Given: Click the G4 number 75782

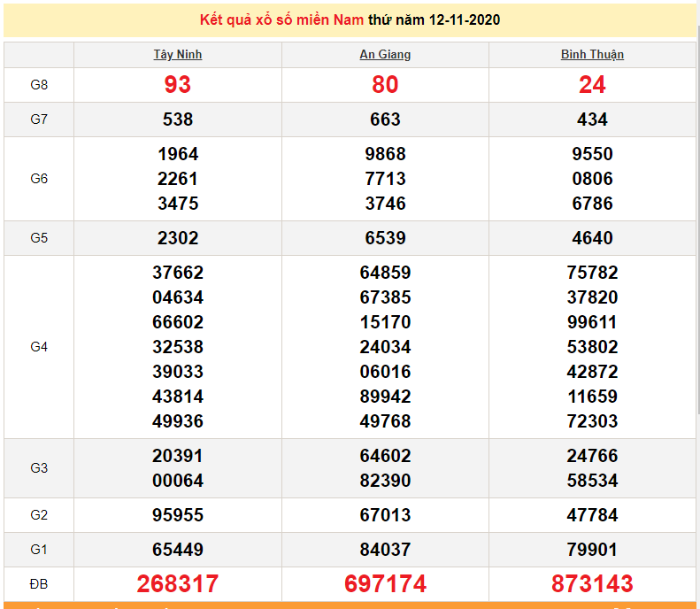Looking at the screenshot, I should 592,273.
